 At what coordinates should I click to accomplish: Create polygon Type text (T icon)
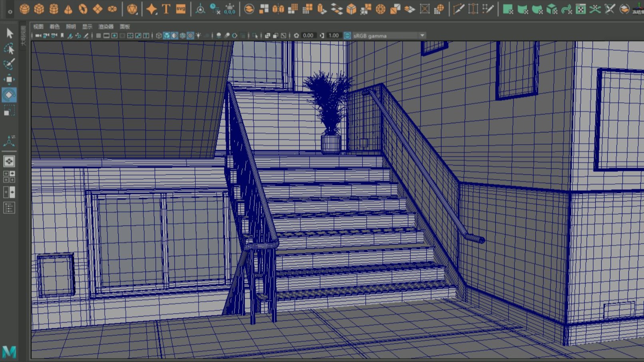pyautogui.click(x=166, y=9)
